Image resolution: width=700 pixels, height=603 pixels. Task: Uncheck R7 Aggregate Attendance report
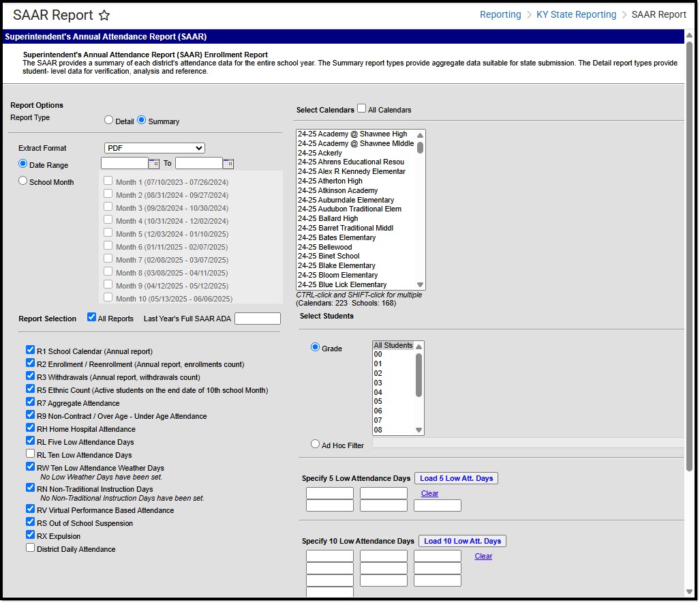(x=31, y=402)
